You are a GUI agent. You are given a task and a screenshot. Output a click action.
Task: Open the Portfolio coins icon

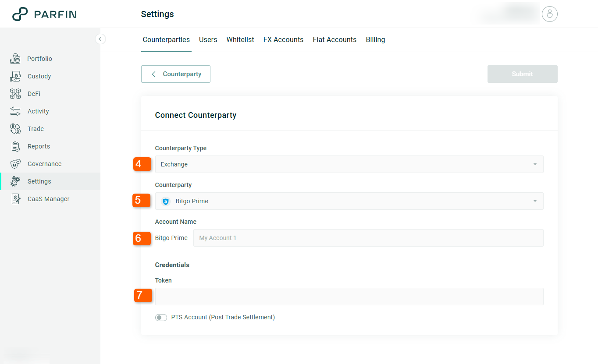15,59
